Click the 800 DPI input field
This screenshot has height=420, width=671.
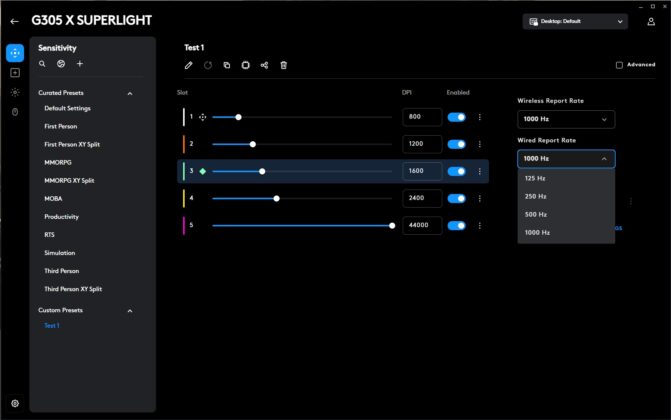coord(422,117)
